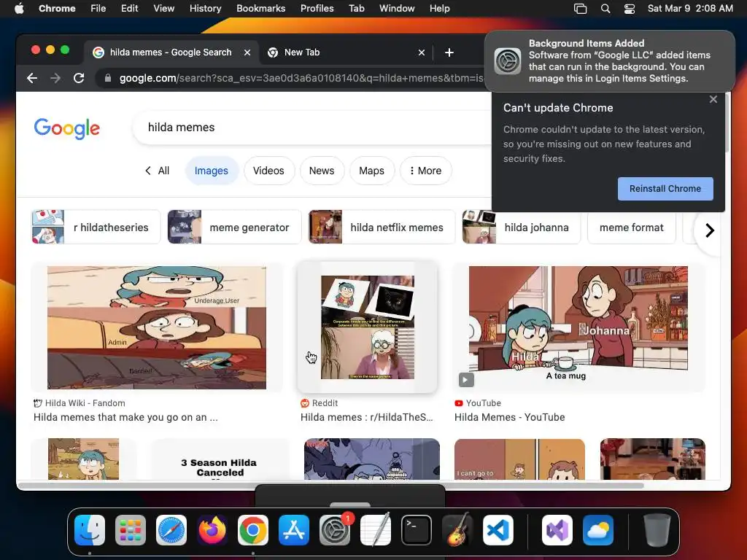
Task: Open Launchpad from the dock
Action: (x=131, y=530)
